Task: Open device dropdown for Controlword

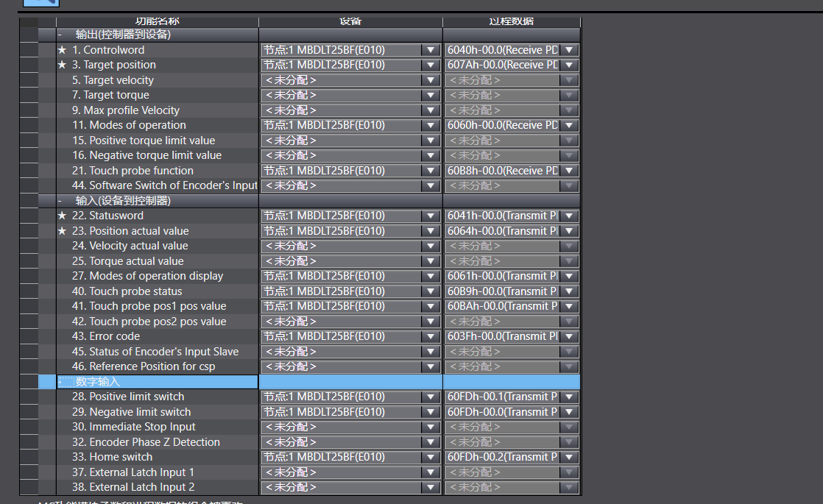Action: tap(431, 50)
